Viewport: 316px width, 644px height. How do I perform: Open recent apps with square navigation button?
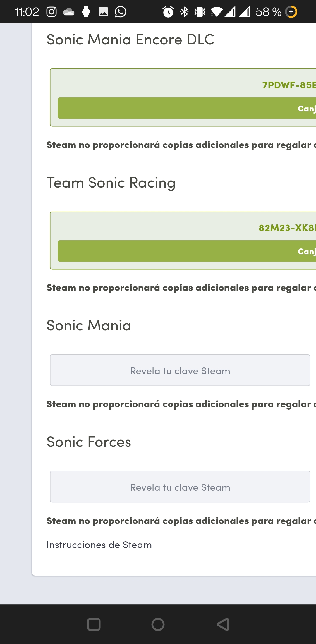[94, 624]
